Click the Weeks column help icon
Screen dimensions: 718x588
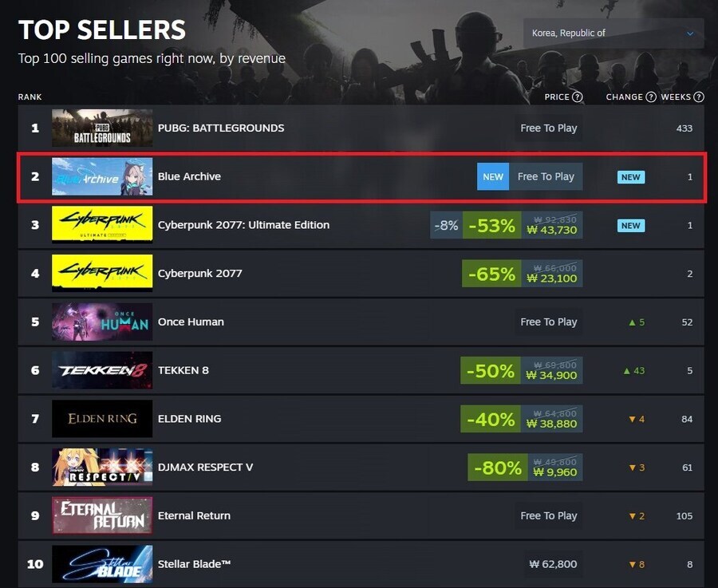tap(698, 97)
